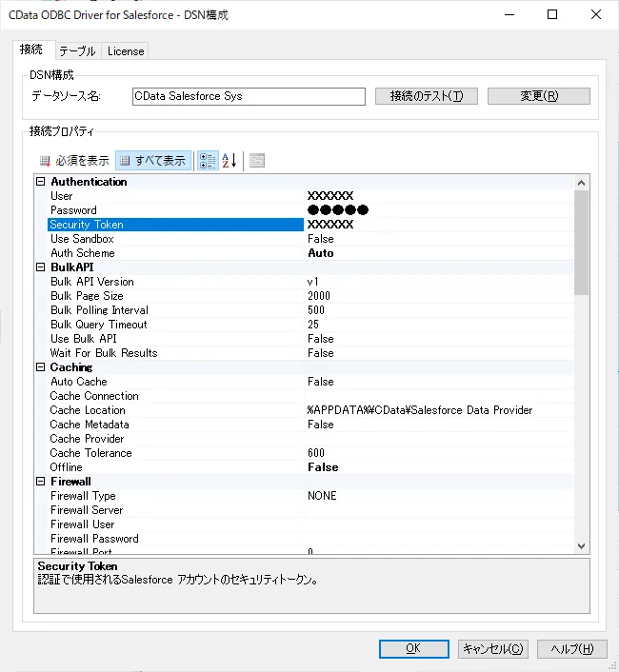Toggle 必須を表示 to show required properties
Image resolution: width=619 pixels, height=672 pixels.
[74, 161]
